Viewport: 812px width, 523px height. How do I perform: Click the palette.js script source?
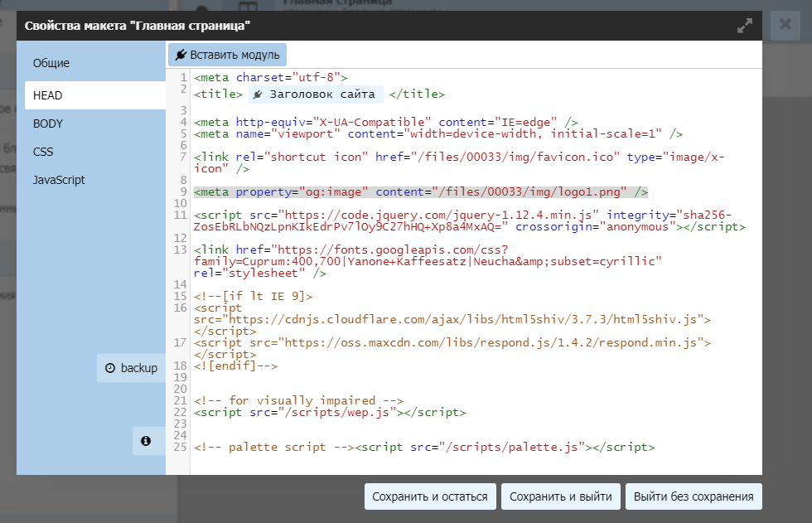click(x=512, y=448)
